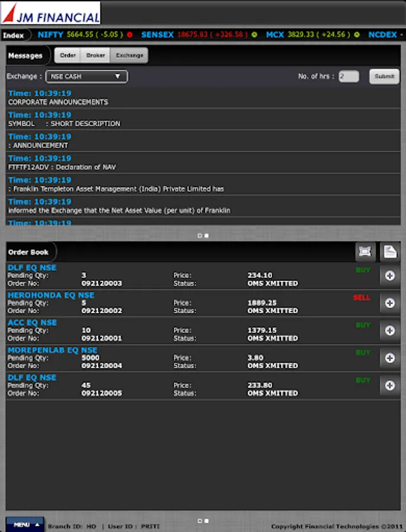The height and width of the screenshot is (532, 406).
Task: Click the No. of hrs input field
Action: click(x=349, y=76)
